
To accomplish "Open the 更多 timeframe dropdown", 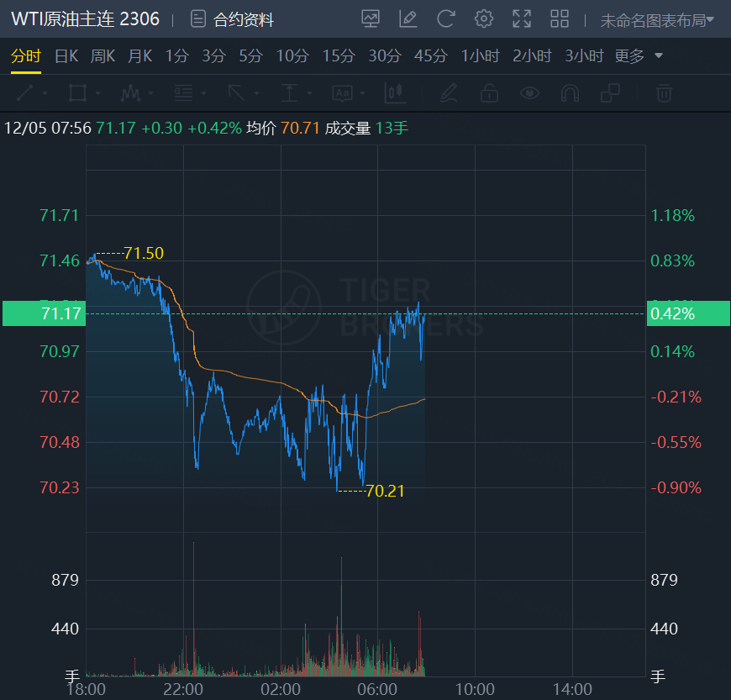I will (x=639, y=56).
